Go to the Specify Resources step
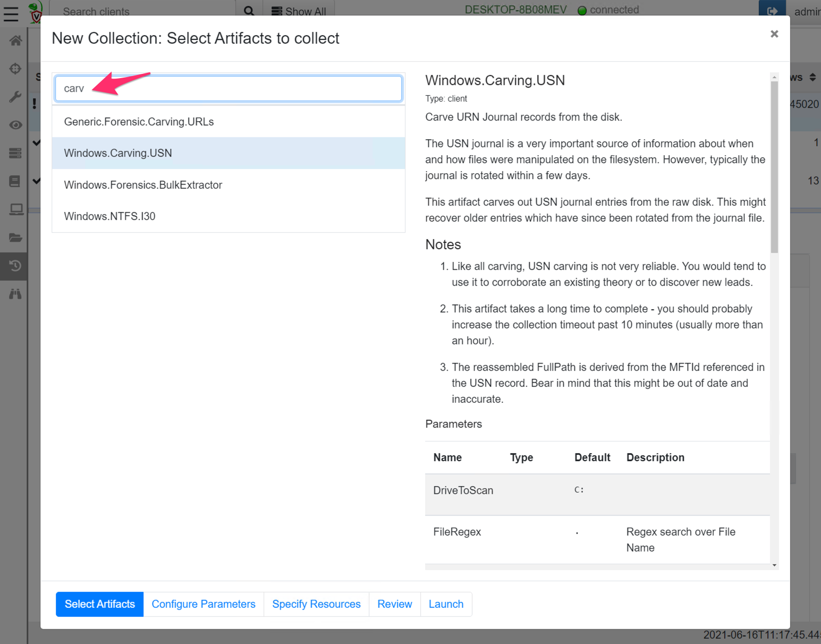The height and width of the screenshot is (644, 821). [316, 604]
